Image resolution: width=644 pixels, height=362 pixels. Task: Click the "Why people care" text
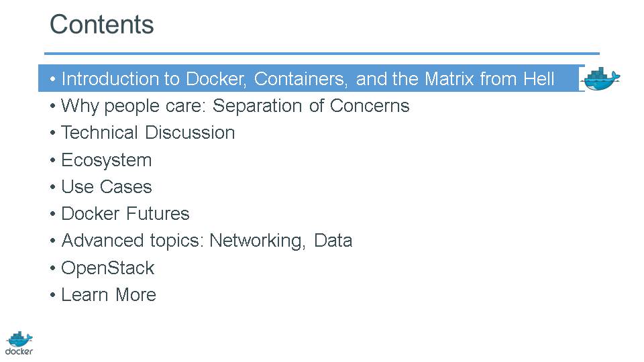click(x=131, y=106)
